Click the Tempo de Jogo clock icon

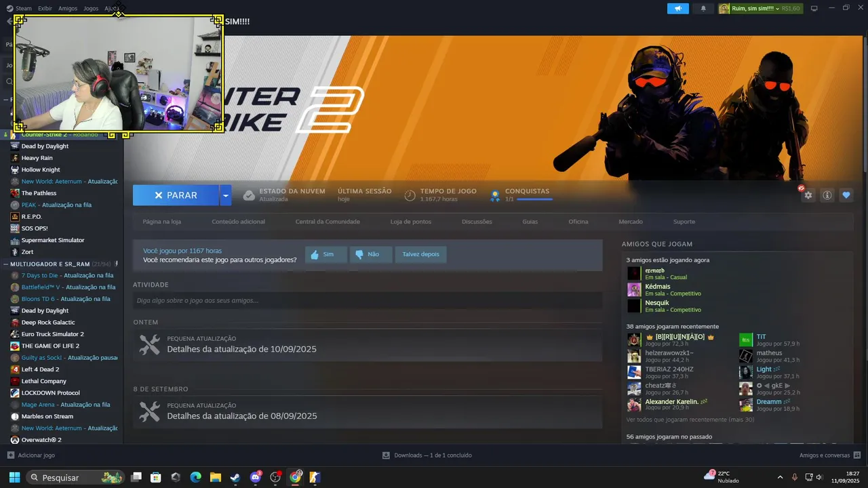point(410,195)
